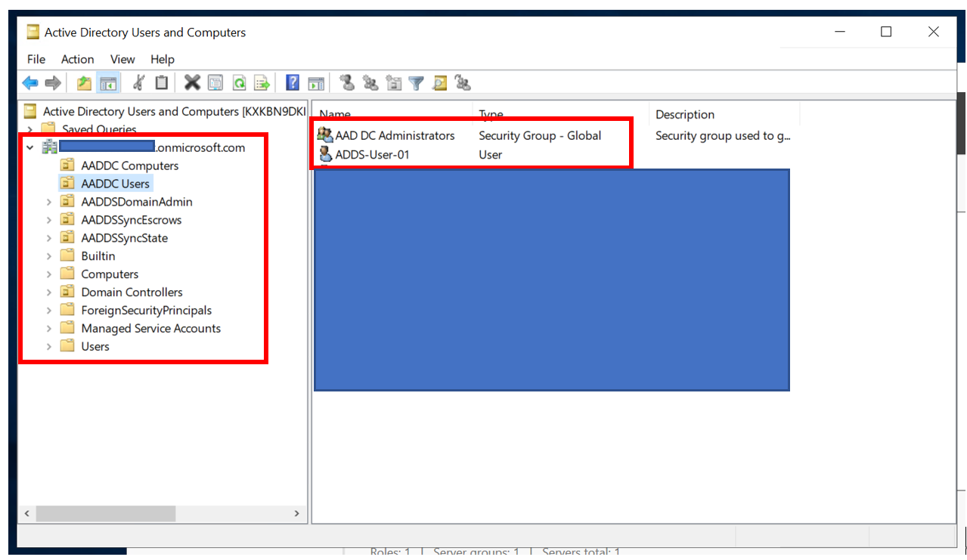Image resolution: width=967 pixels, height=560 pixels.
Task: Open Properties via the toolbar sheet icon
Action: [215, 83]
